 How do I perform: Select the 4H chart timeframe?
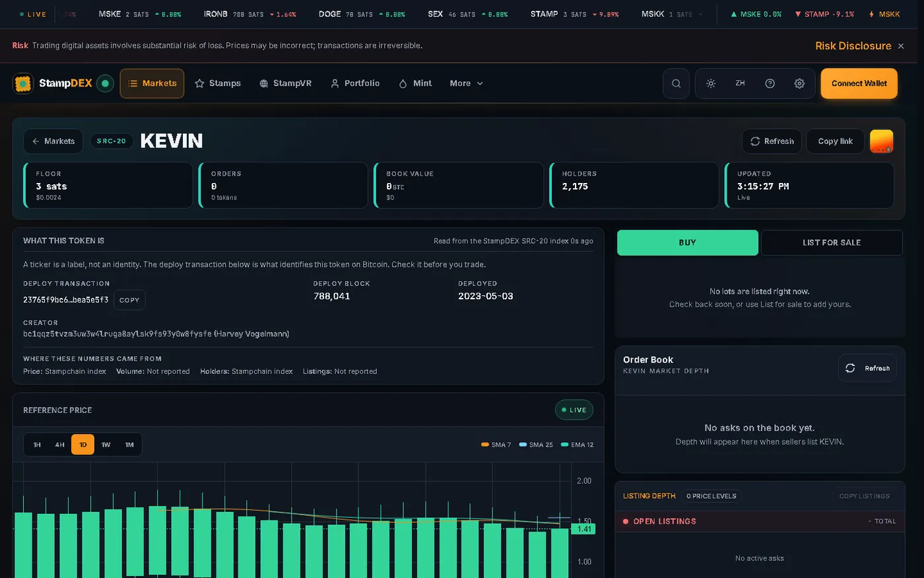[x=60, y=445]
